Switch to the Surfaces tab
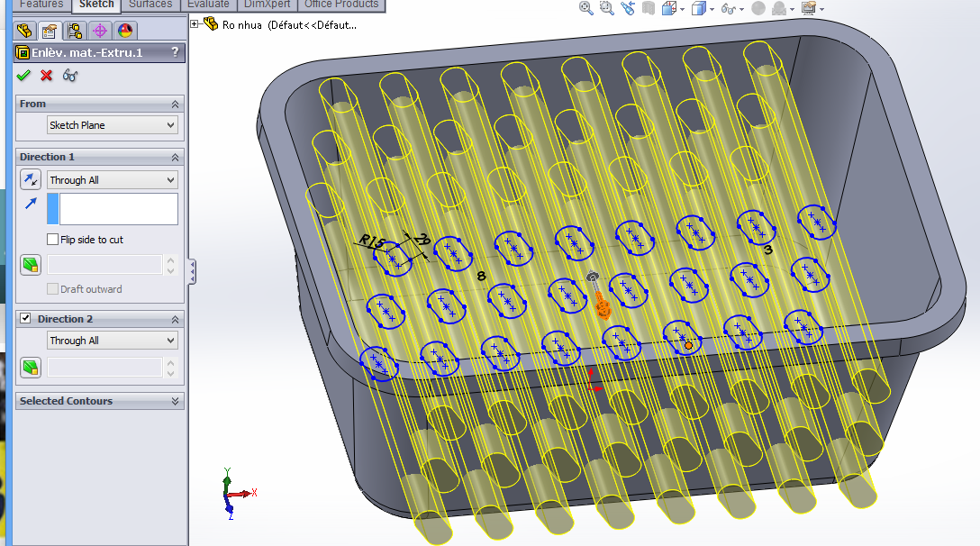The image size is (980, 546). pos(150,5)
